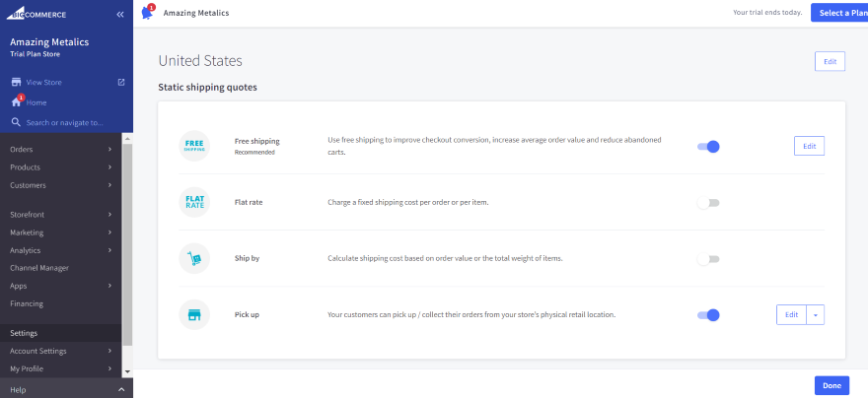868x398 pixels.
Task: Disable the Free shipping toggle
Action: [708, 147]
